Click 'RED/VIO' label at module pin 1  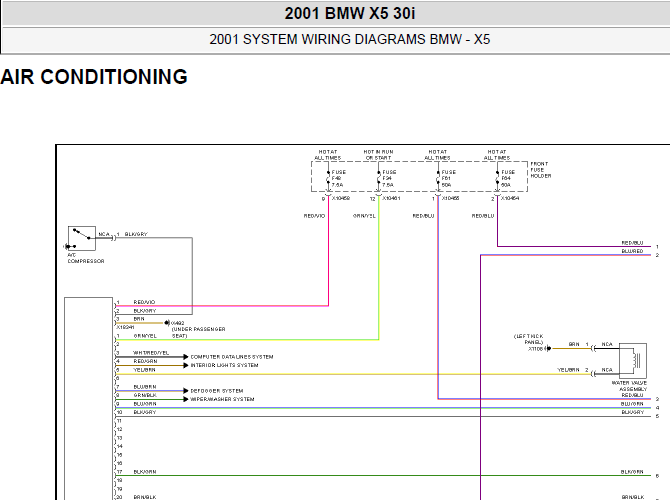[144, 302]
